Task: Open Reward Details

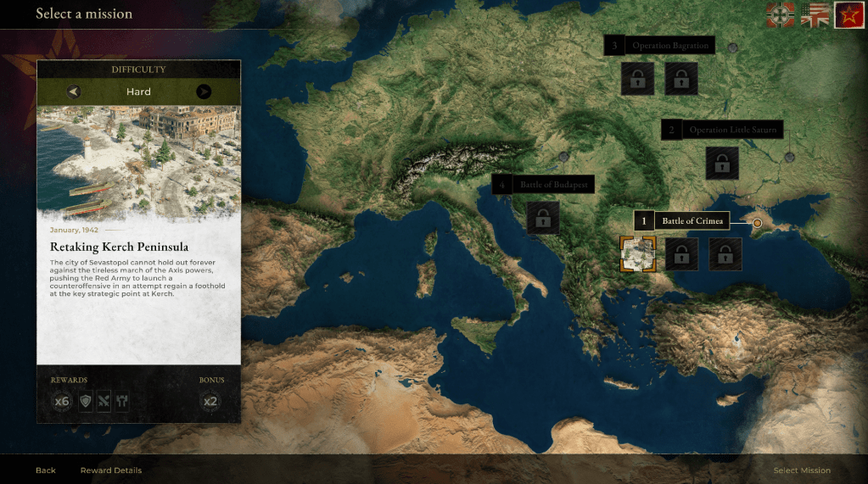Action: click(x=111, y=470)
